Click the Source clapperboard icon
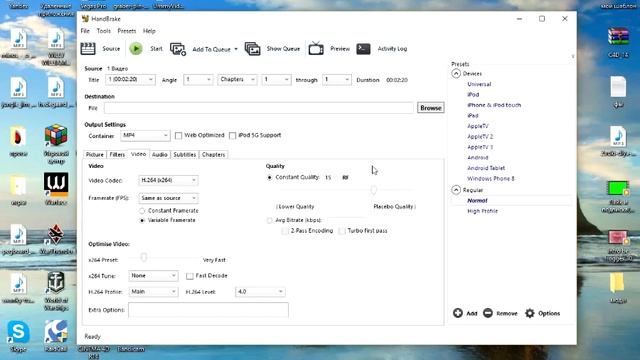Viewport: 640px width, 360px height. tap(88, 49)
